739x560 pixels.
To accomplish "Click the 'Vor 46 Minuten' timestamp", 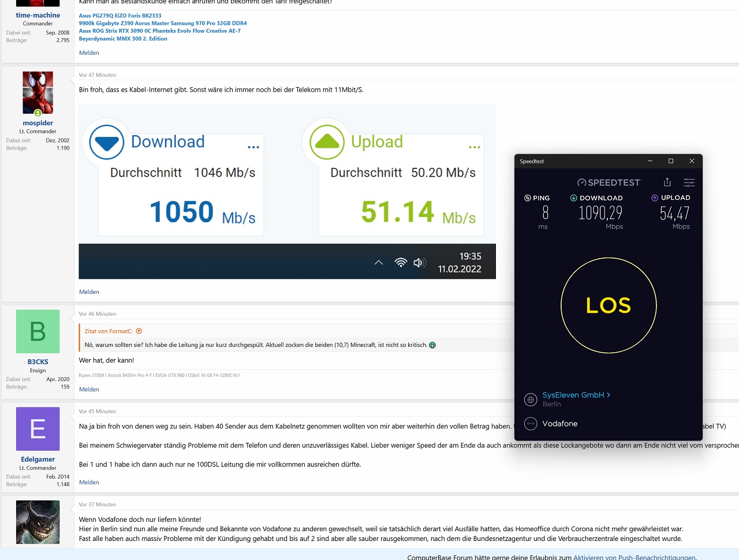I will (x=97, y=314).
